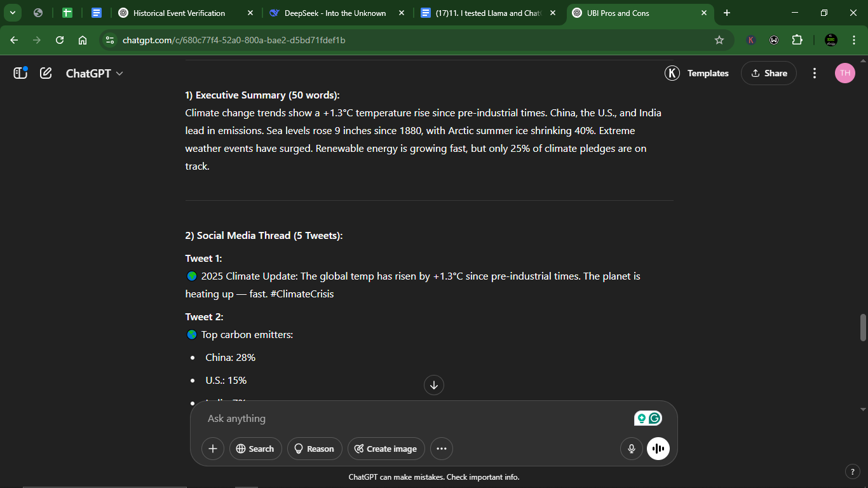
Task: Open the TH profile avatar menu
Action: [x=845, y=73]
